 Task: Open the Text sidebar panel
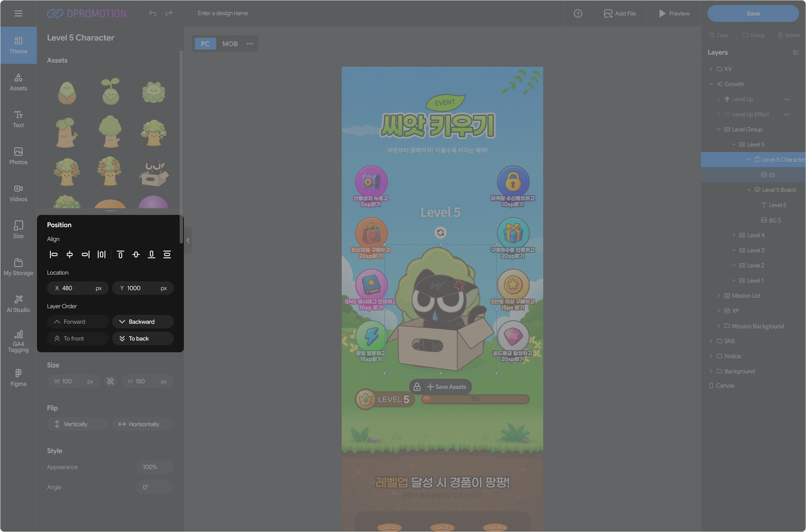(x=18, y=119)
